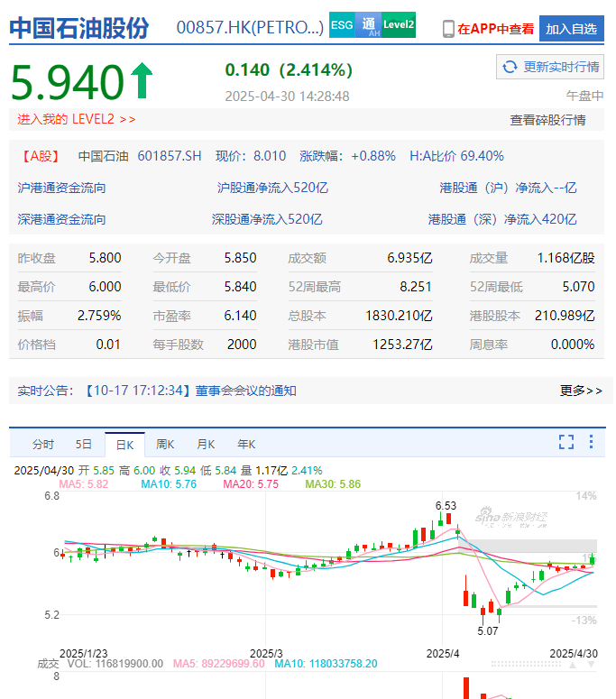The width and height of the screenshot is (616, 699).
Task: Click the MA30: 5.86 legend label
Action: (x=333, y=484)
